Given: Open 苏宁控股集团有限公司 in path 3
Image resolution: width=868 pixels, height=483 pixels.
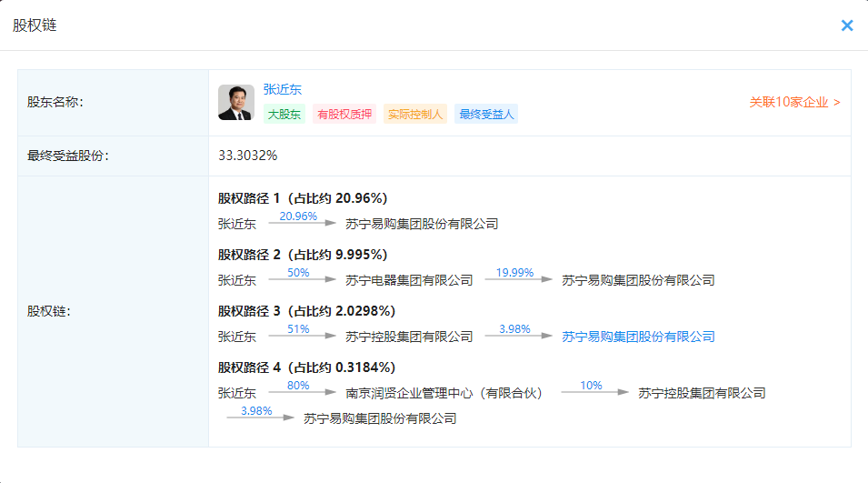Looking at the screenshot, I should [409, 337].
